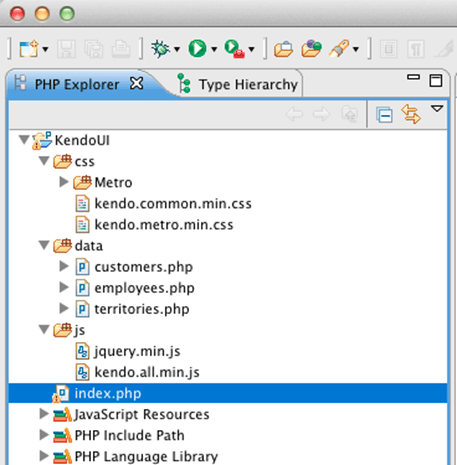The width and height of the screenshot is (457, 465).
Task: Open the Open Task folder icon
Action: click(311, 49)
